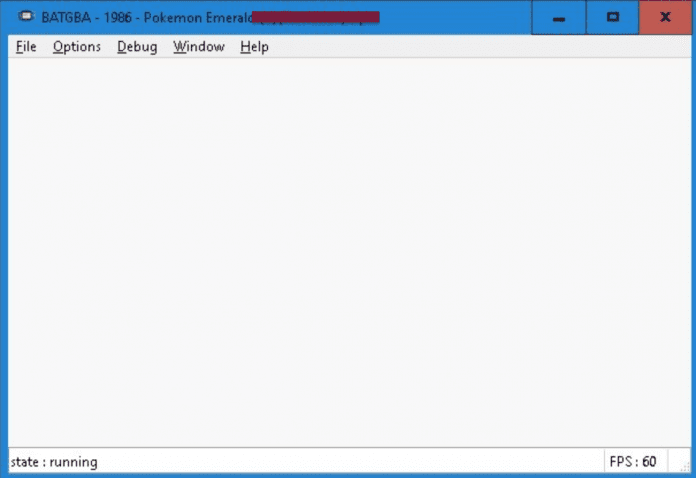Show the Help menu
696x478 pixels.
pos(254,47)
